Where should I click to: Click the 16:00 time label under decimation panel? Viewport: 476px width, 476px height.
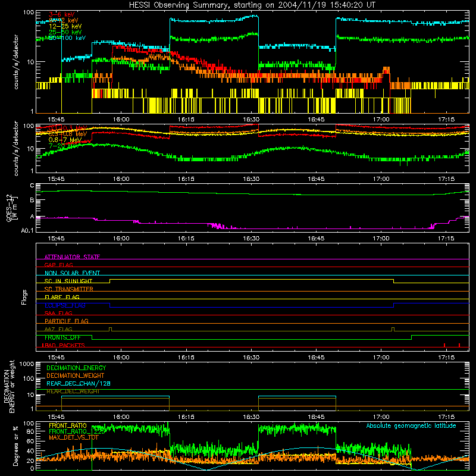(121, 417)
